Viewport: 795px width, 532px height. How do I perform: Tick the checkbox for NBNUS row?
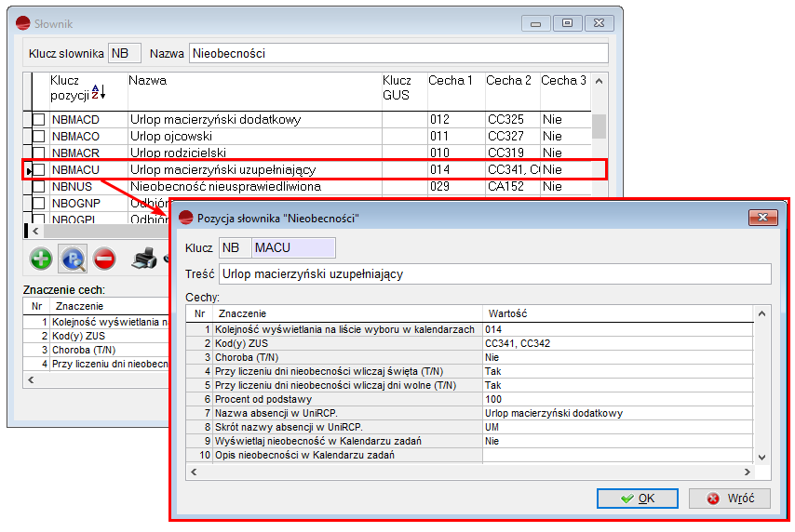point(39,187)
